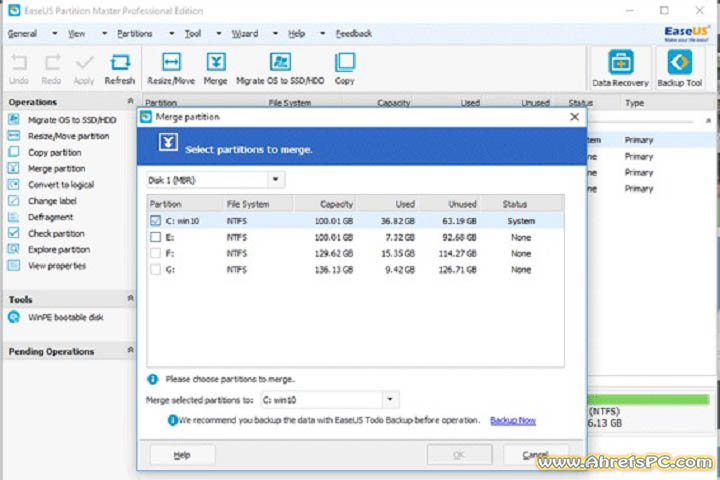Check the E: partition checkbox
Image resolution: width=720 pixels, height=480 pixels.
click(156, 237)
